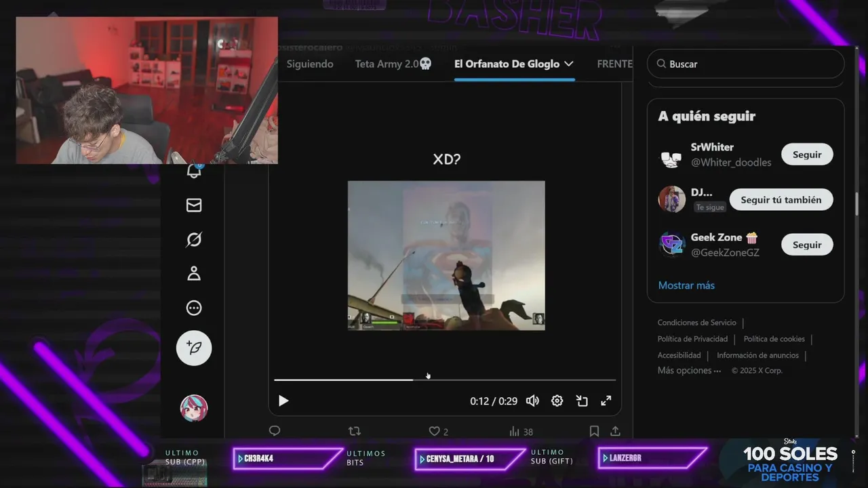Viewport: 868px width, 488px height.
Task: Open Geek Zone profile avatar
Action: tap(672, 245)
